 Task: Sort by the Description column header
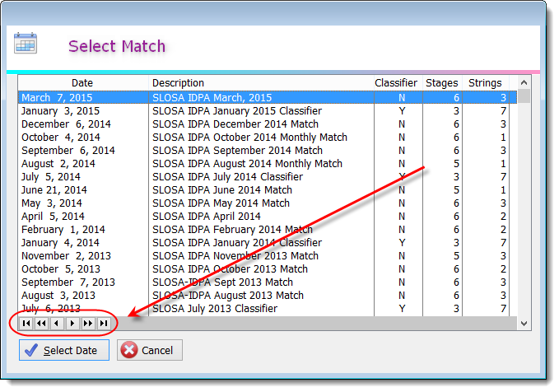click(261, 83)
